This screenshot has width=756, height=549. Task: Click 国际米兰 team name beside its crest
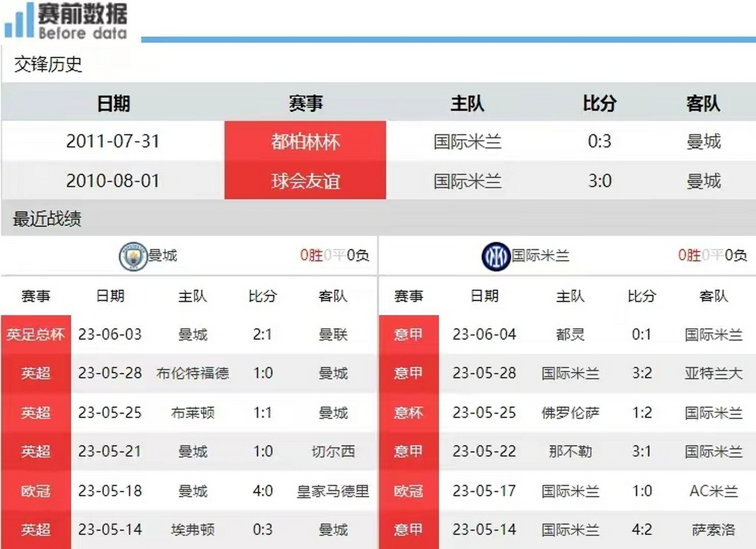tap(540, 256)
